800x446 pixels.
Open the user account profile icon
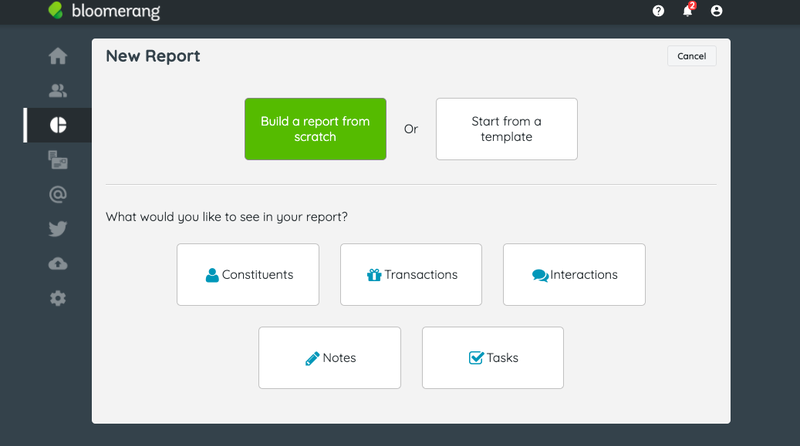point(716,11)
